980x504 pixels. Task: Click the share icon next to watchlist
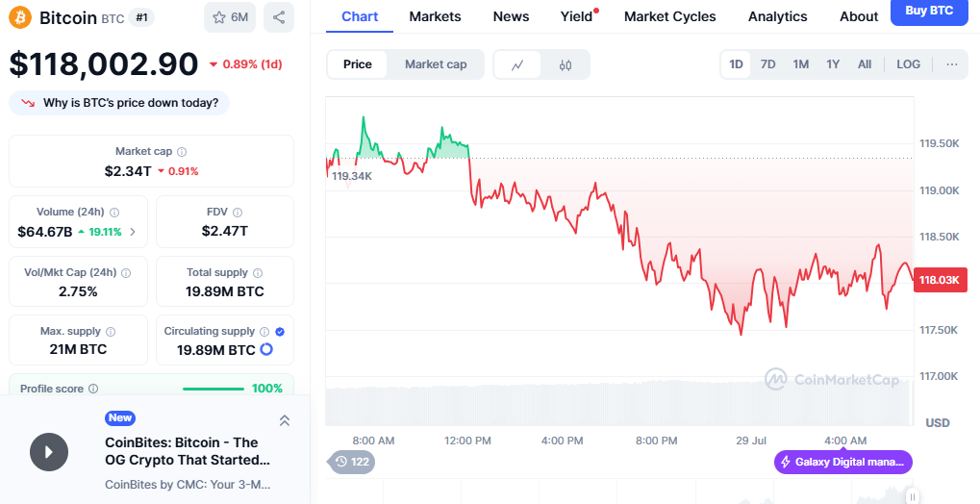coord(278,17)
